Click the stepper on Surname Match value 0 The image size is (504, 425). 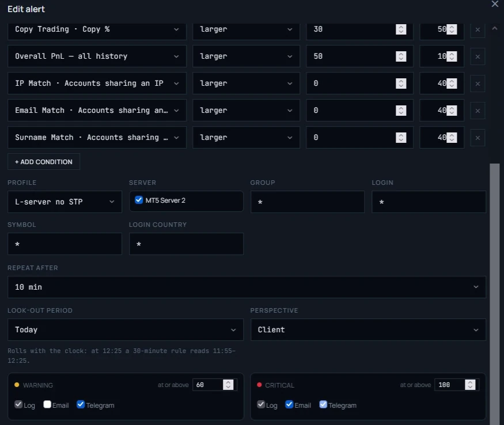point(401,137)
